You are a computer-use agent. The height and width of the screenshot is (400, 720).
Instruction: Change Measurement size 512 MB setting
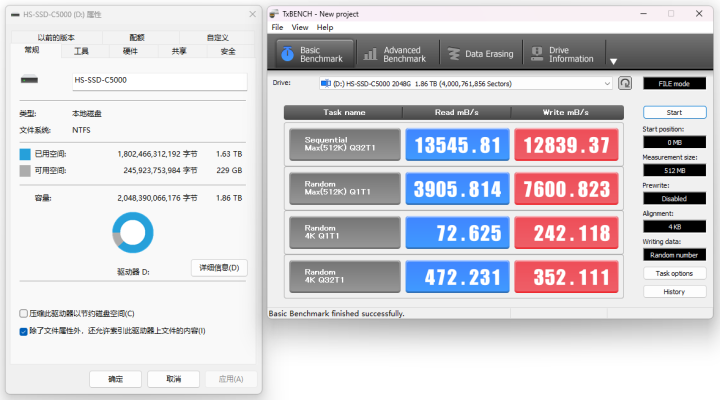pos(674,170)
